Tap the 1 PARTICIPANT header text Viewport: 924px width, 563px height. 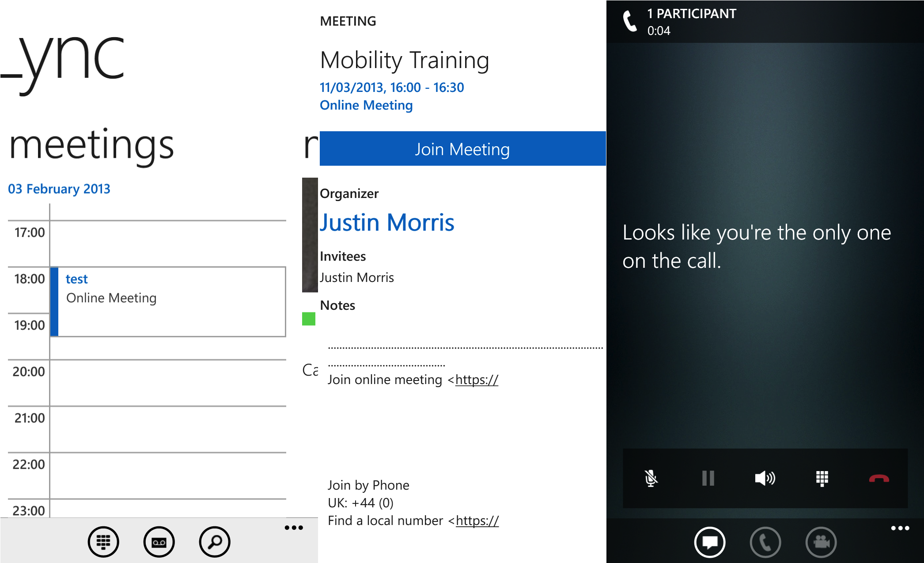(x=692, y=14)
